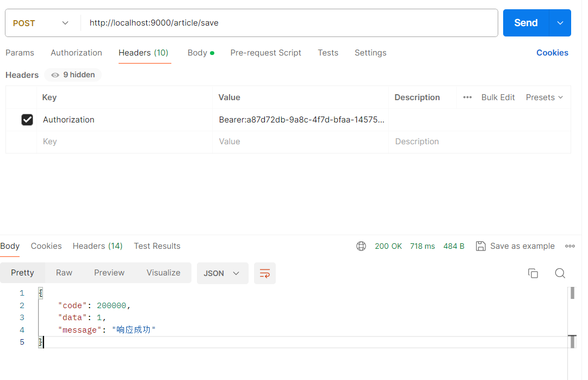Show the 9 hidden headers
The image size is (588, 380).
[73, 75]
